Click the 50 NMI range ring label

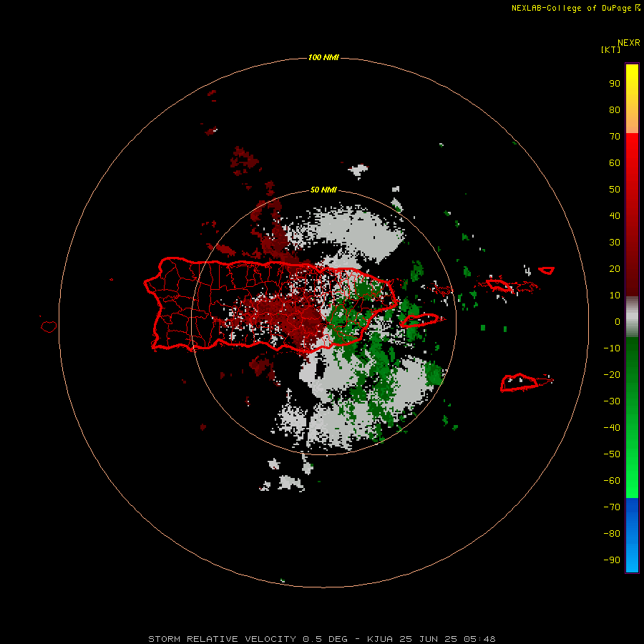(x=323, y=190)
